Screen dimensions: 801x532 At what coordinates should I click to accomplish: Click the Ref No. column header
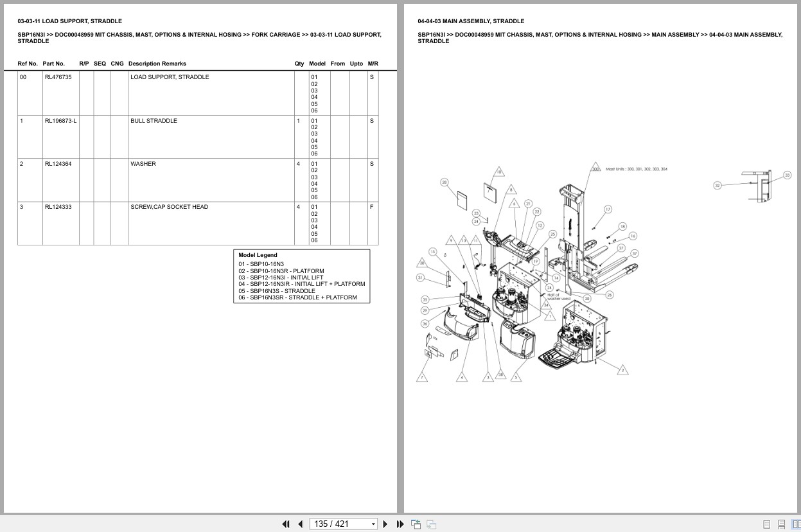tap(28, 64)
